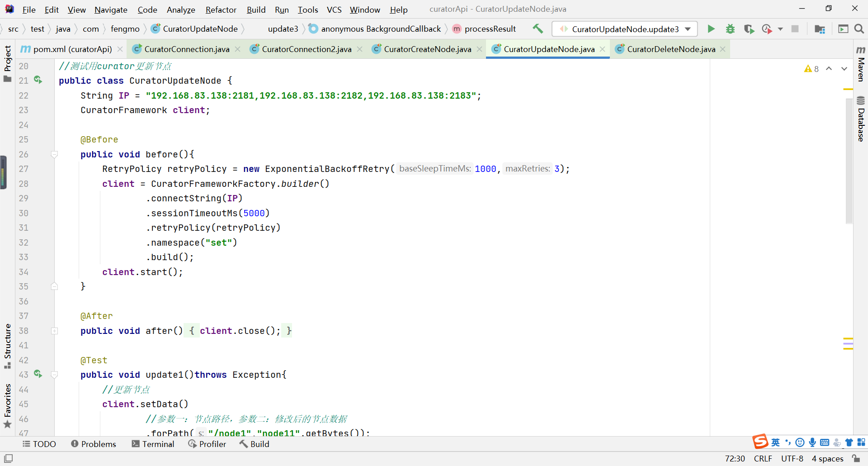Start debugging with the bug icon
This screenshot has width=868, height=466.
(730, 29)
